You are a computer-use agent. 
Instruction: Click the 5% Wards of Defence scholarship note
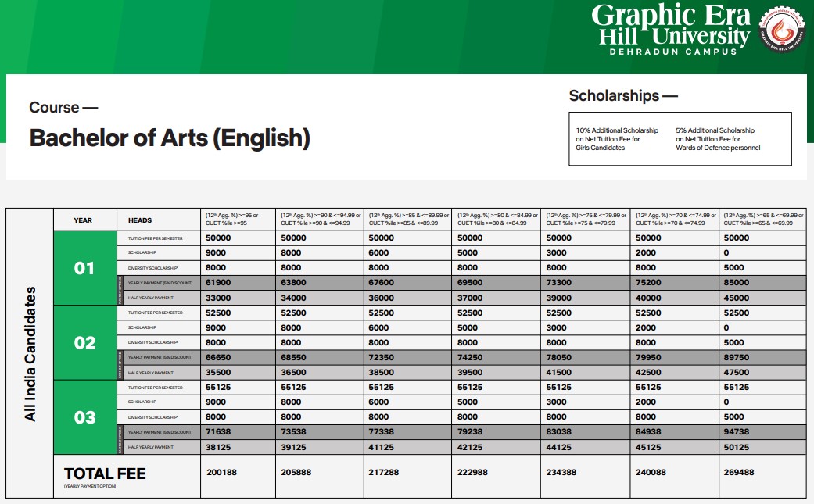(x=717, y=139)
